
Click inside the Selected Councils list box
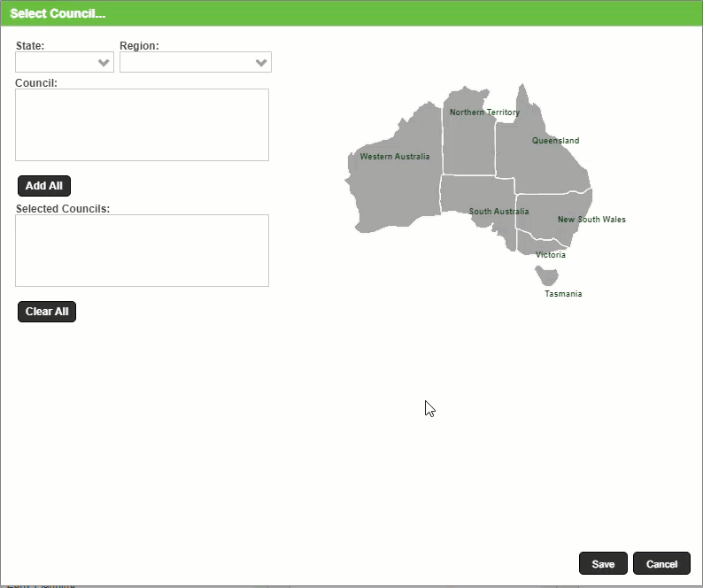[143, 251]
